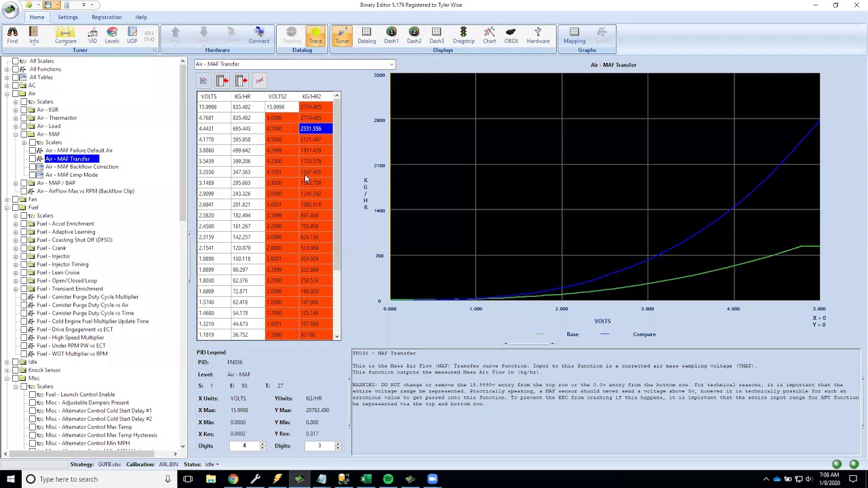Toggle the Trace button in Datalog group
Viewport: 868px width, 488px height.
click(315, 35)
